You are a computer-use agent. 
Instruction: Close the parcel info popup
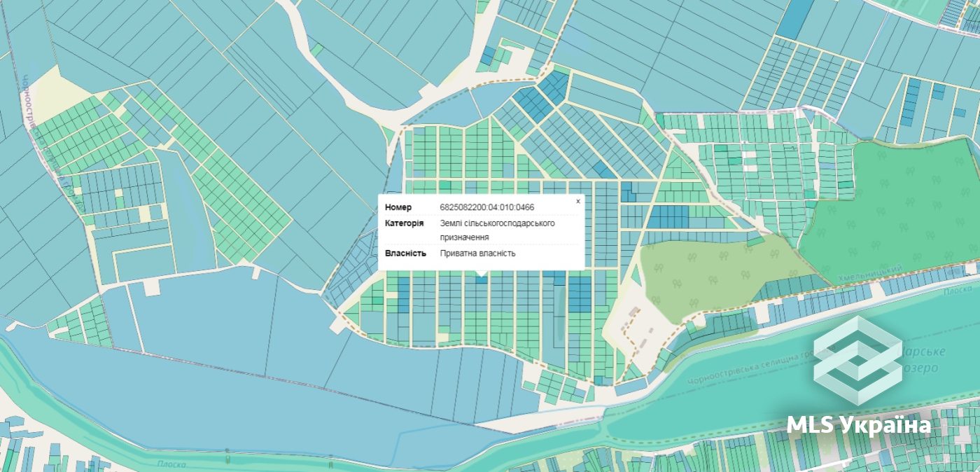point(578,201)
